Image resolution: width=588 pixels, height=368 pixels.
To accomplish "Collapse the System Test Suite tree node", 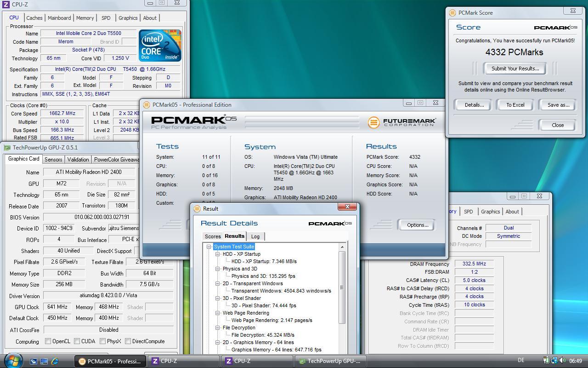I will pos(209,247).
